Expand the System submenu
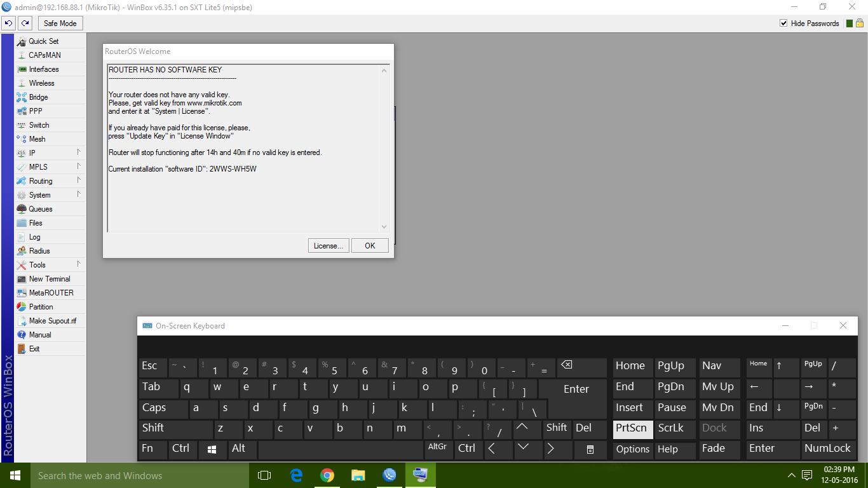 pos(50,195)
